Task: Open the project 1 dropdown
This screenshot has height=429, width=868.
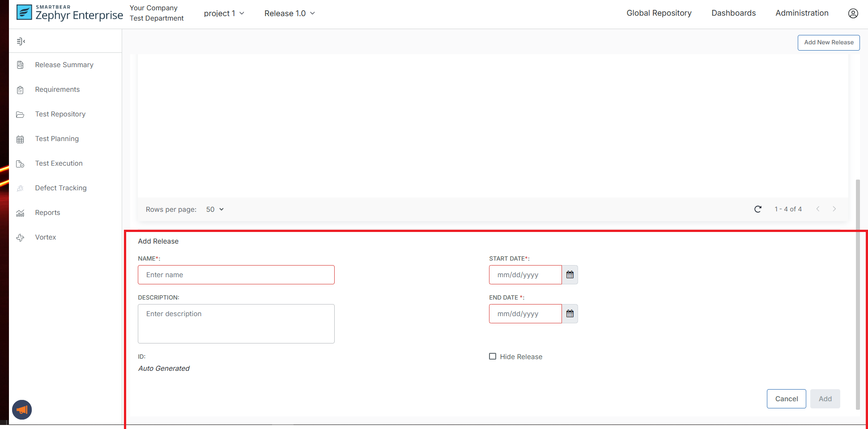Action: coord(224,13)
